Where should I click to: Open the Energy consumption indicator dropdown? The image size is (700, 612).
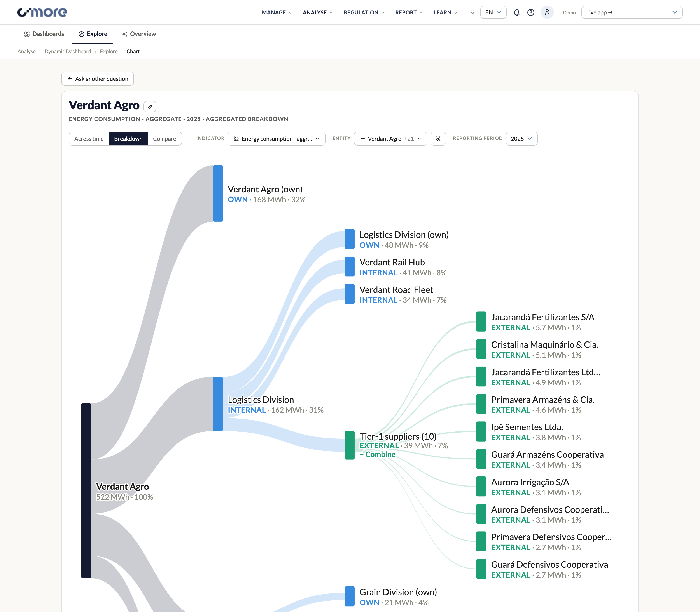[276, 139]
